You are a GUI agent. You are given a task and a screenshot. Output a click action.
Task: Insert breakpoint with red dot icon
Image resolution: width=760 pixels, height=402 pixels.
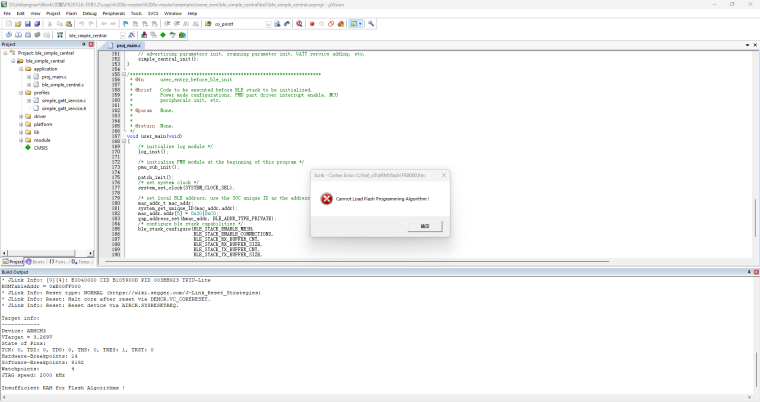pyautogui.click(x=312, y=24)
